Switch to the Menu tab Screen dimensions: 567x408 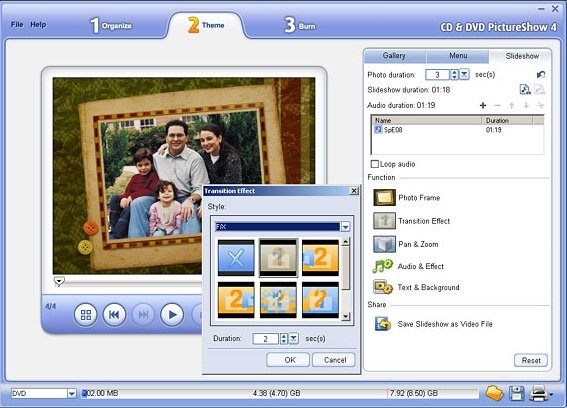click(458, 56)
